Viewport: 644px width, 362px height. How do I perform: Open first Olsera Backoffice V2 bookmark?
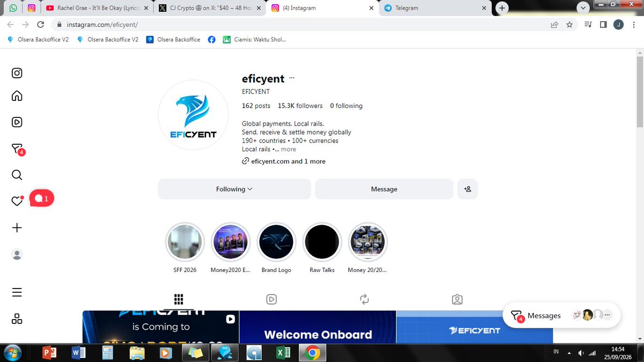38,39
